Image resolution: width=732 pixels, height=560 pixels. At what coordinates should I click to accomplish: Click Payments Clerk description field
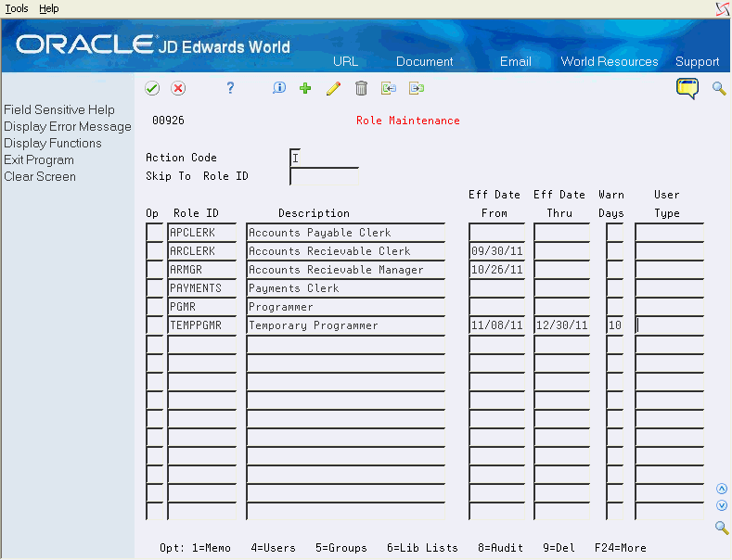click(x=345, y=288)
